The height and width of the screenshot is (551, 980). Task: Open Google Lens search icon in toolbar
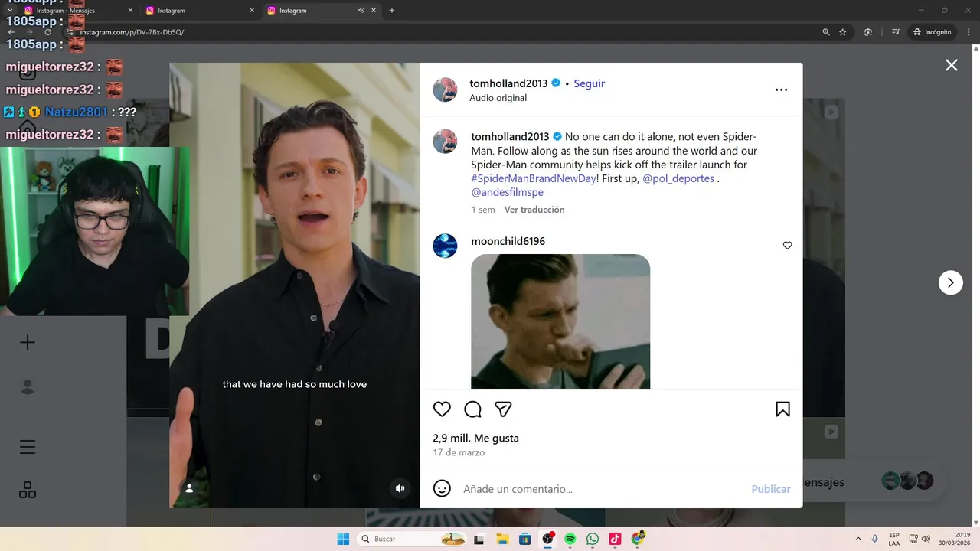(x=868, y=32)
